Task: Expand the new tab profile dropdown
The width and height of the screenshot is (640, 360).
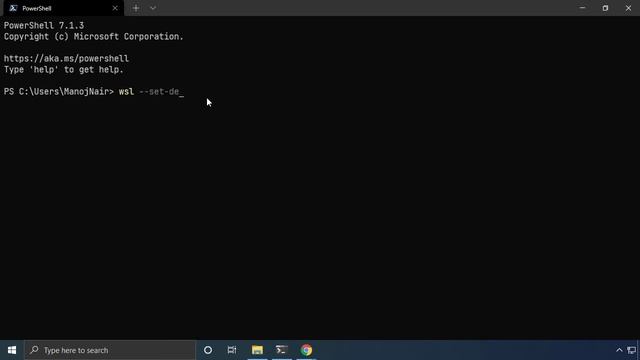Action: [x=153, y=8]
